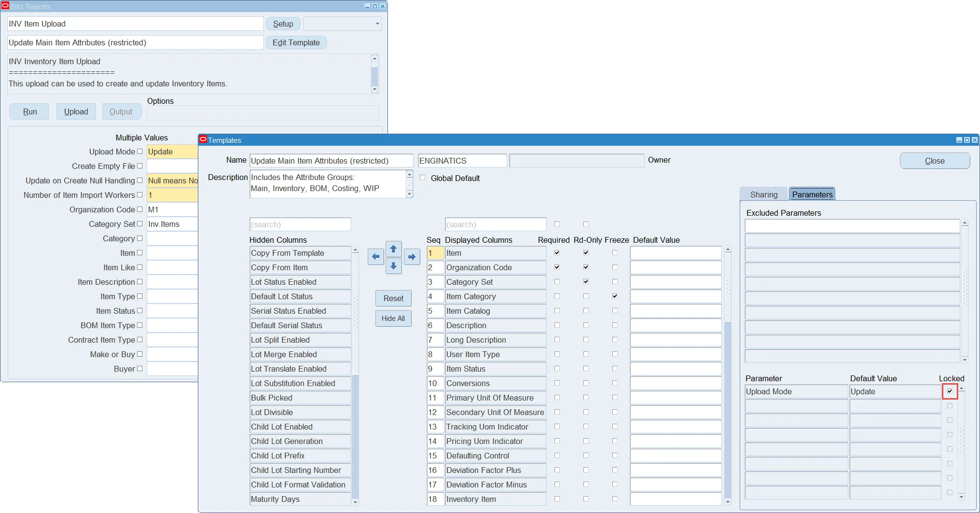Run the report with Run button
The width and height of the screenshot is (980, 513).
(x=30, y=111)
